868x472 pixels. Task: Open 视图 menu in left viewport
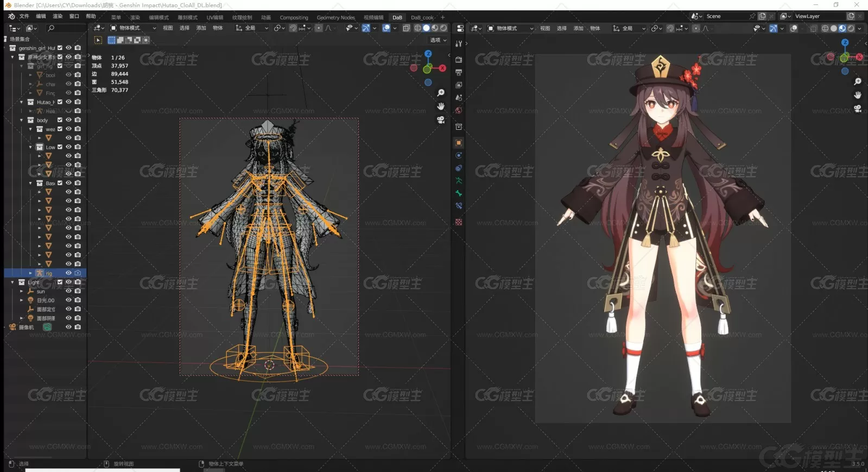point(168,28)
